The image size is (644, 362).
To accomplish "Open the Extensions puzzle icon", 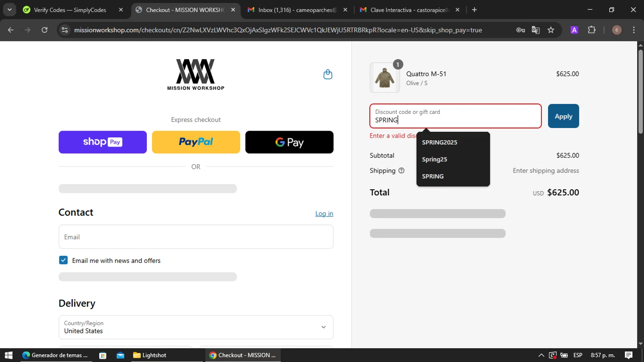I will tap(592, 30).
